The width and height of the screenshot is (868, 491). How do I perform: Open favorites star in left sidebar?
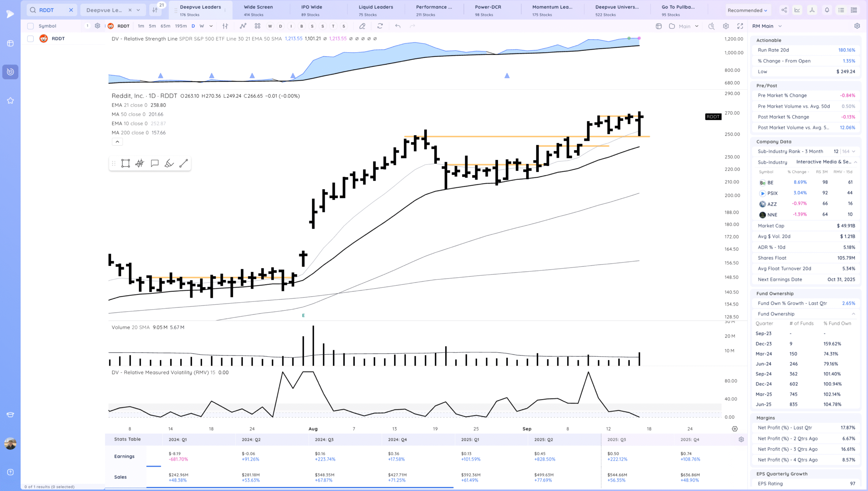point(11,101)
